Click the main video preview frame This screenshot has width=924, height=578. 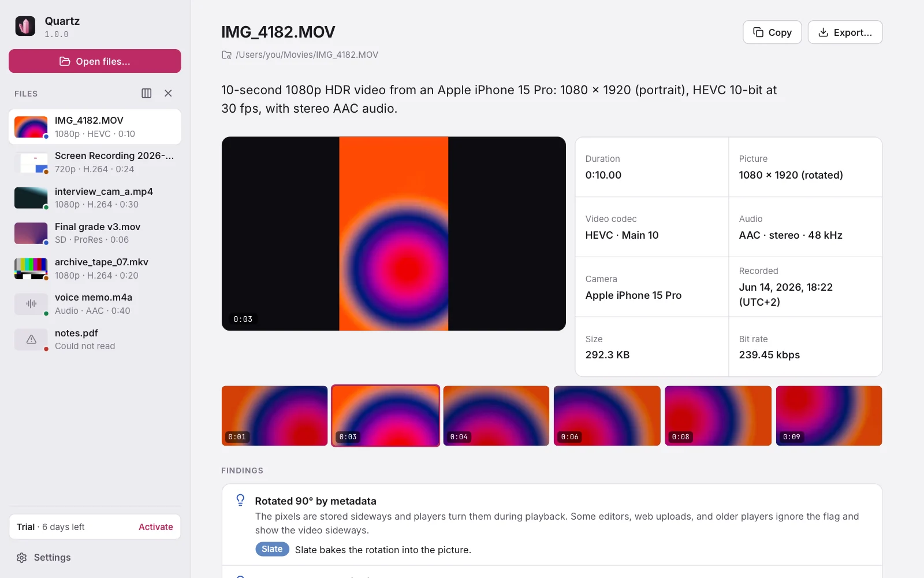pos(394,234)
